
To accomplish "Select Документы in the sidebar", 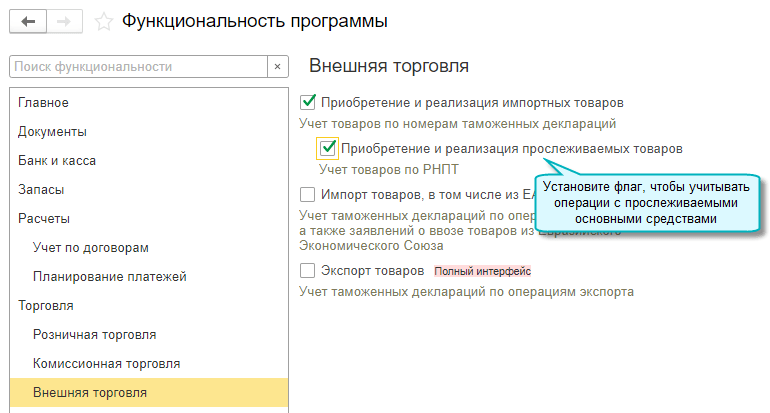I will point(52,132).
